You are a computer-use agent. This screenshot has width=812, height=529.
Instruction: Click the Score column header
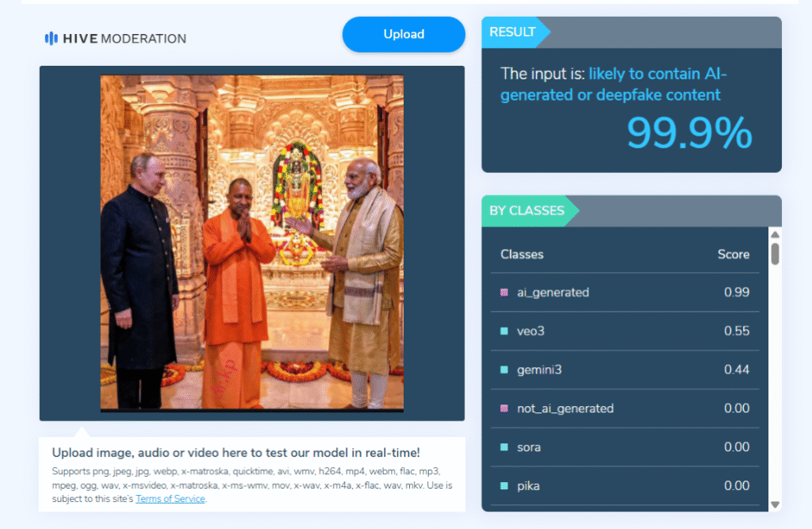733,255
